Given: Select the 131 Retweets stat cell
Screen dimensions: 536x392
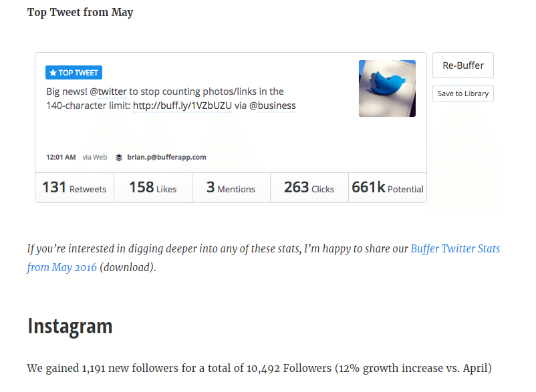Looking at the screenshot, I should coord(75,188).
